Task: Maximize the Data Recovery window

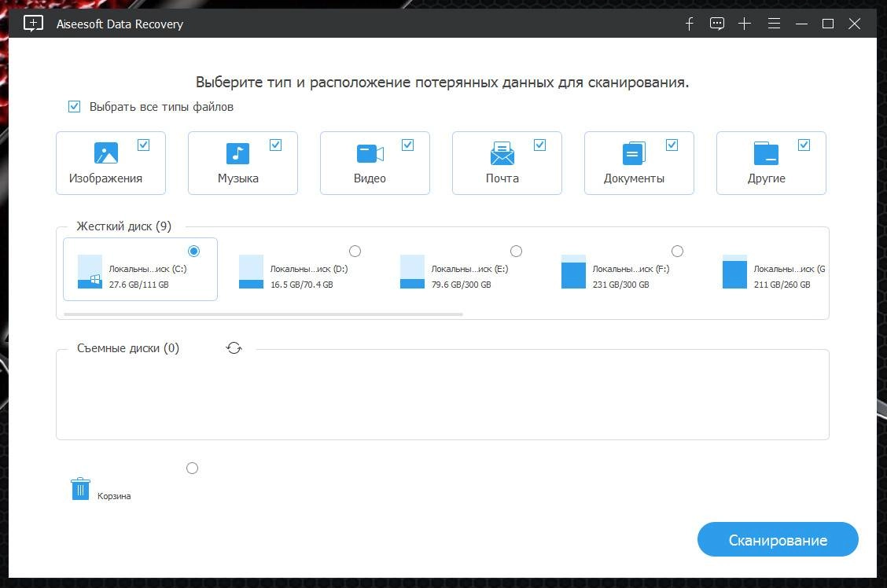Action: (x=827, y=24)
